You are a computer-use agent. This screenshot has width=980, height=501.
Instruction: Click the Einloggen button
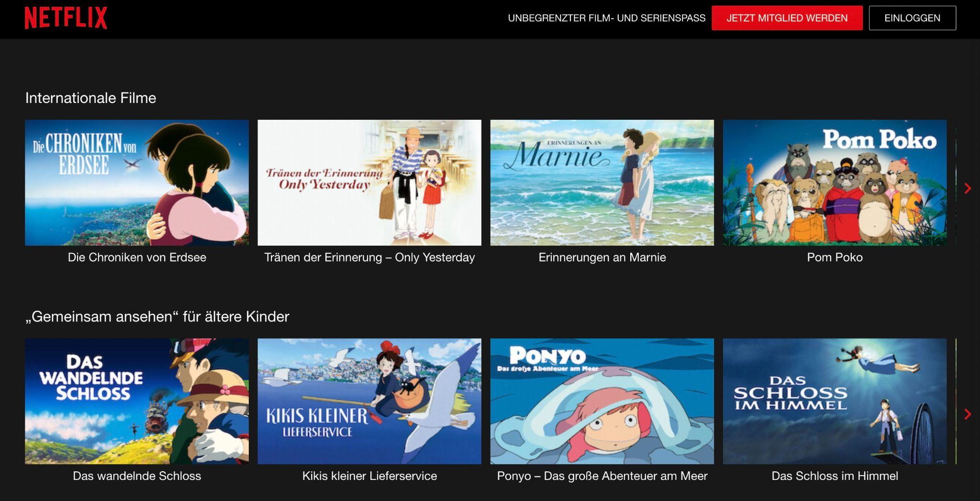[912, 18]
